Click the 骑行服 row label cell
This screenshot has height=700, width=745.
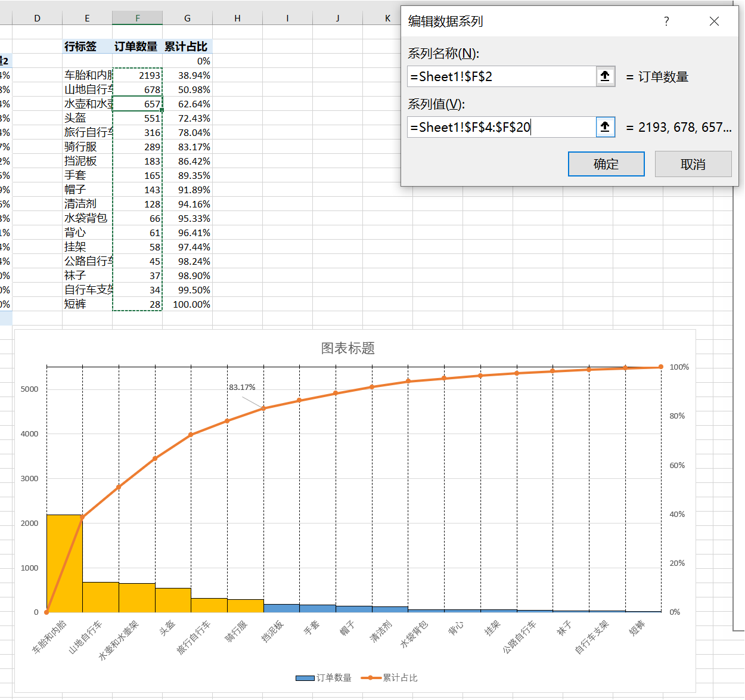click(87, 147)
